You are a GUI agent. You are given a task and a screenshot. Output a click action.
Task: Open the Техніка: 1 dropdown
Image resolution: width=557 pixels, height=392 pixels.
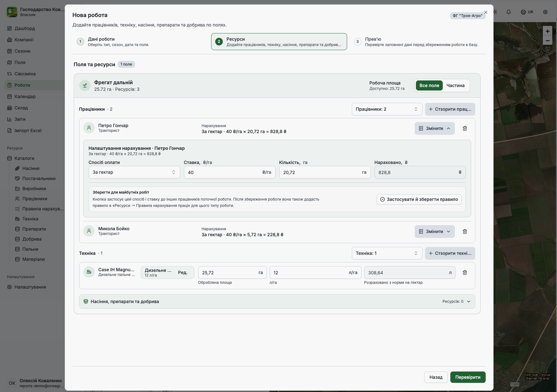387,253
